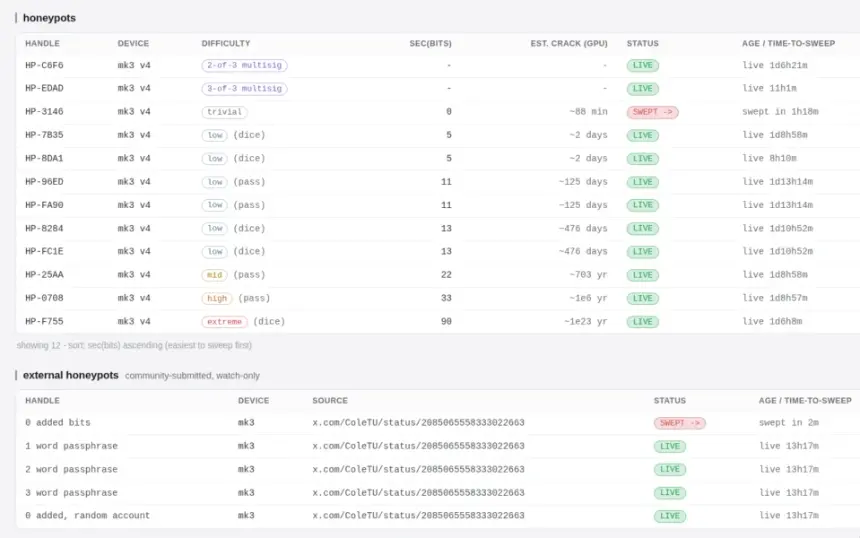Click the ~703 yr crack estimate
860x538 pixels.
tap(588, 275)
